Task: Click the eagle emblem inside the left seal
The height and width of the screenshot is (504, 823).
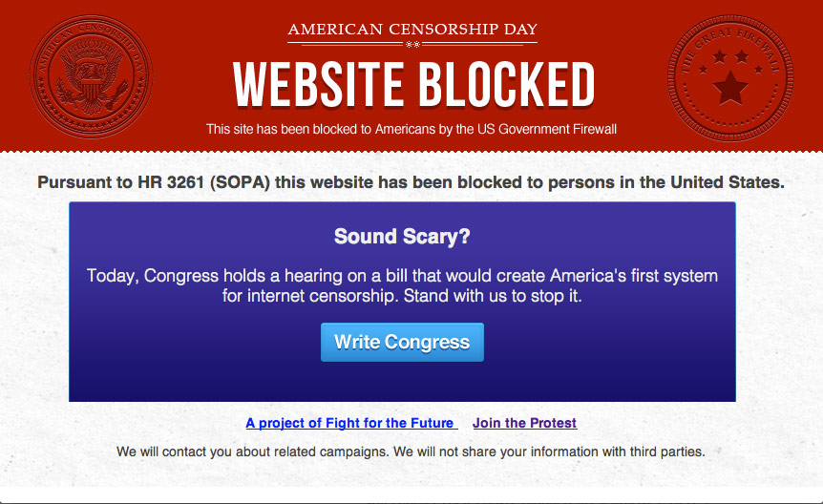Action: pyautogui.click(x=91, y=78)
